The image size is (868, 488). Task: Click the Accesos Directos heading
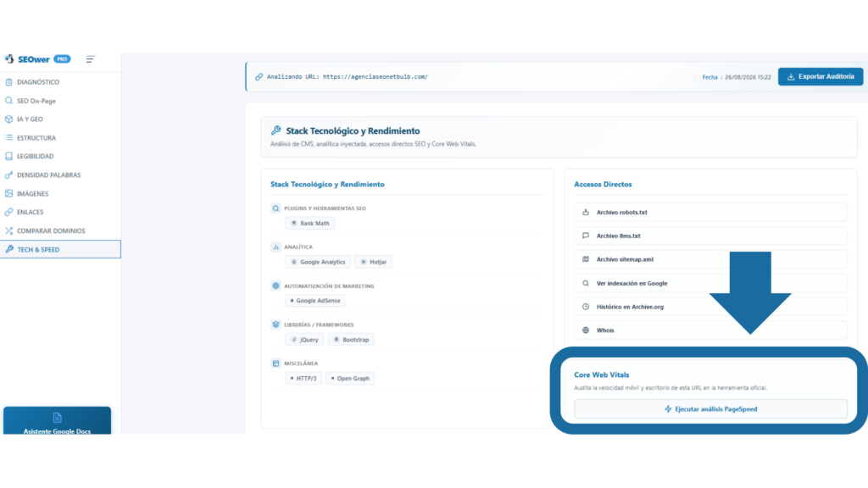(x=603, y=184)
